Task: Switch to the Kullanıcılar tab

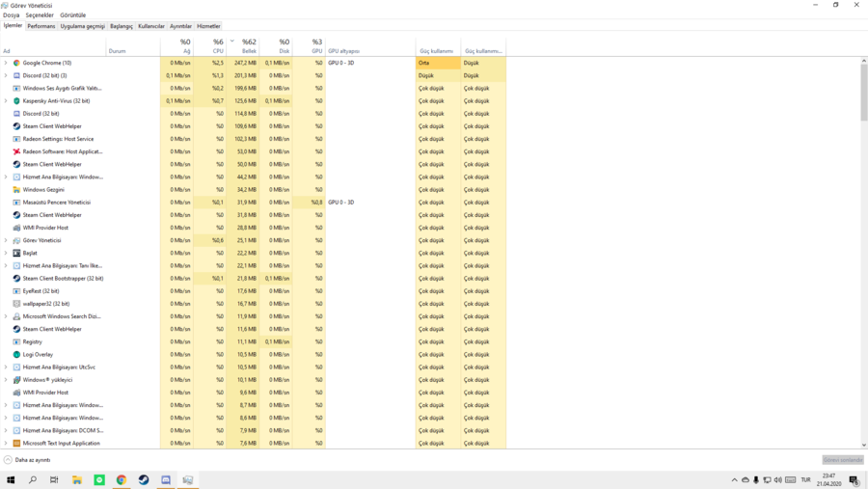Action: [151, 26]
